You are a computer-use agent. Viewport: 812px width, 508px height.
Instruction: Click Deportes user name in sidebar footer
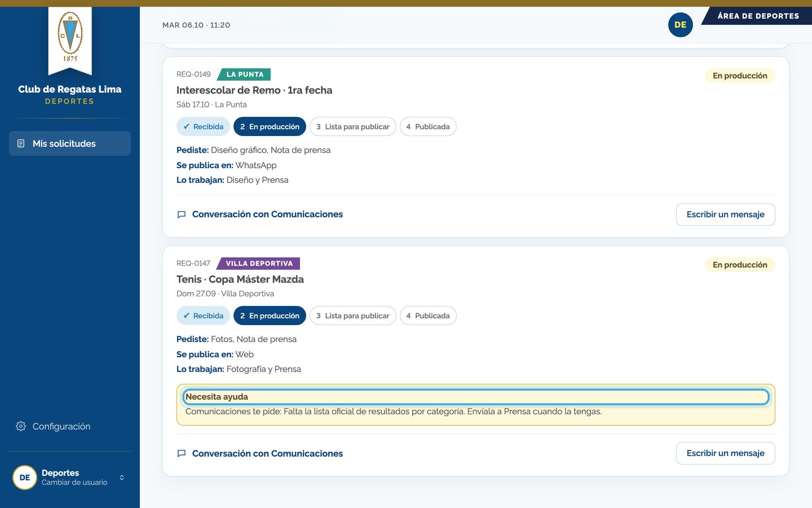tap(60, 473)
